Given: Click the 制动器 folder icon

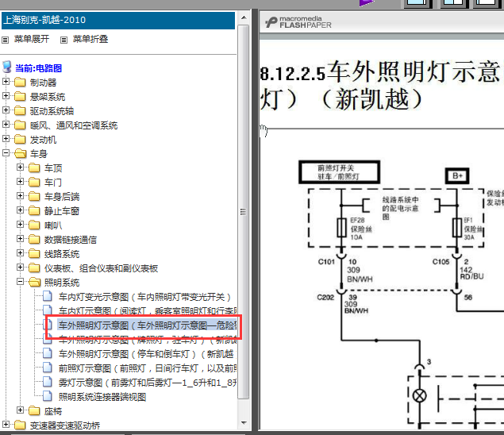Looking at the screenshot, I should point(20,83).
